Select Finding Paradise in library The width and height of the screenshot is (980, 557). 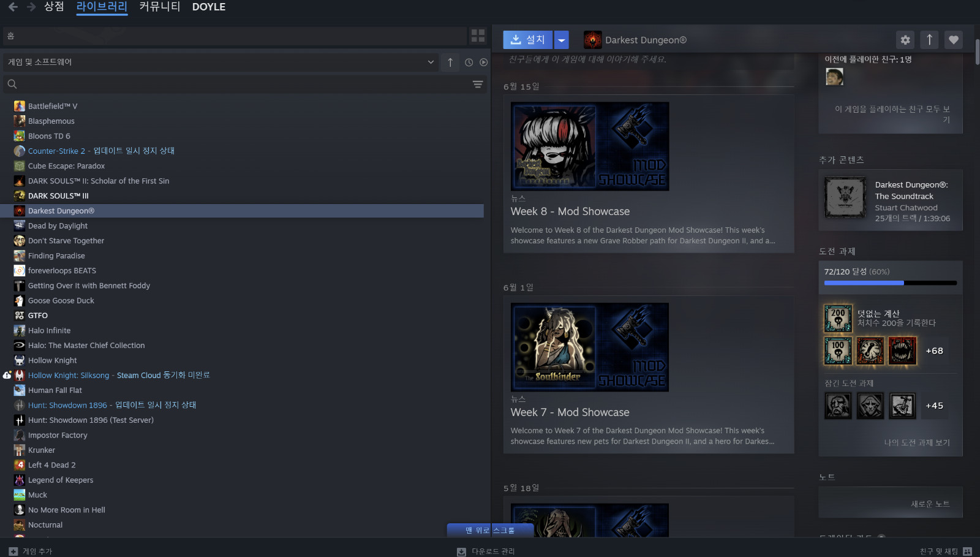click(56, 256)
